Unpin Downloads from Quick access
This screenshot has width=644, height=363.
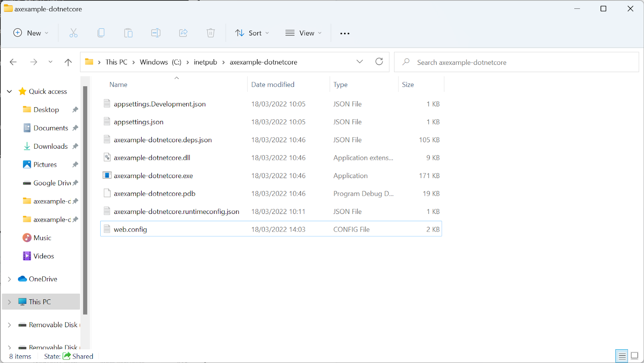tap(75, 146)
